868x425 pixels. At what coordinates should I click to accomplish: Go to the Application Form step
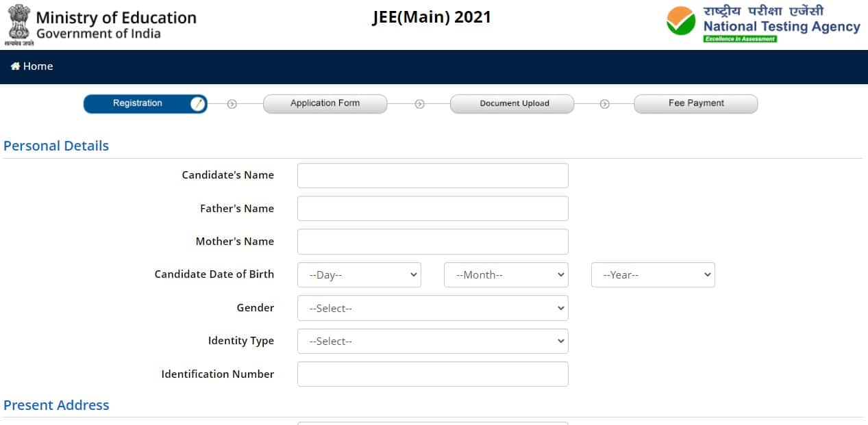[325, 103]
